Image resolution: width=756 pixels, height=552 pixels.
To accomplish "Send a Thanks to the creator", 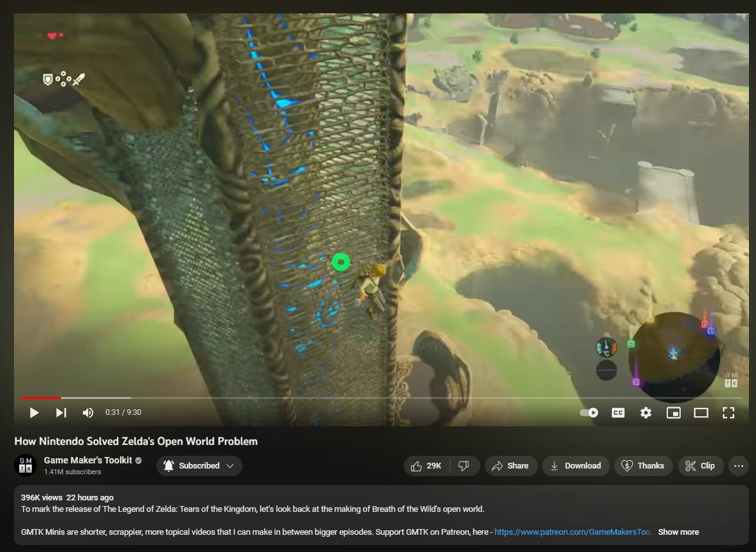I will point(643,466).
